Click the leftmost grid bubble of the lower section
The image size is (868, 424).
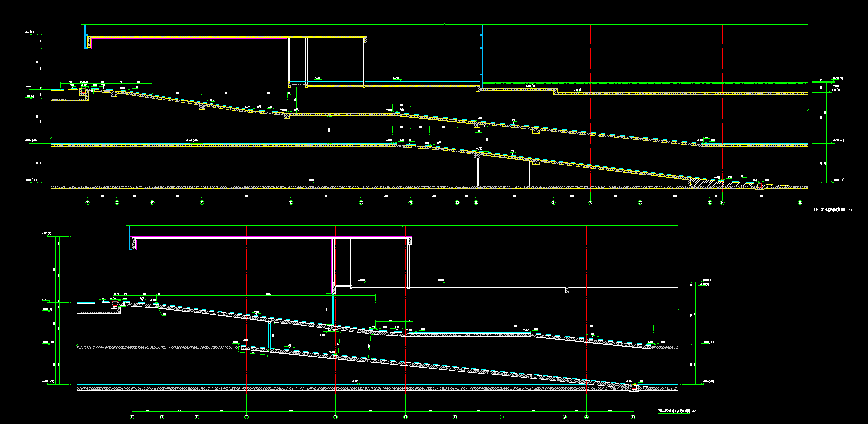click(132, 417)
